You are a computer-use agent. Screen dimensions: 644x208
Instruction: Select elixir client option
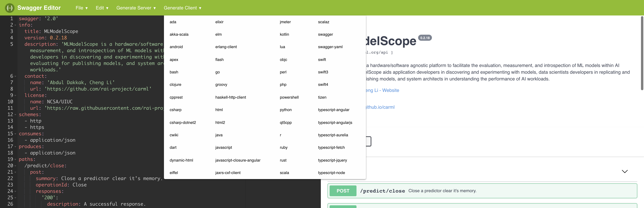point(219,22)
